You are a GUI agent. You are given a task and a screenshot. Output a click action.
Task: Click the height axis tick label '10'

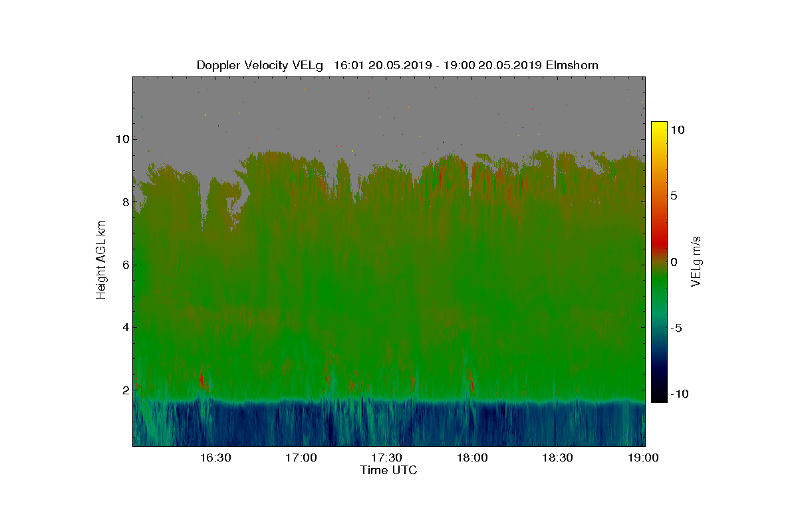click(121, 140)
